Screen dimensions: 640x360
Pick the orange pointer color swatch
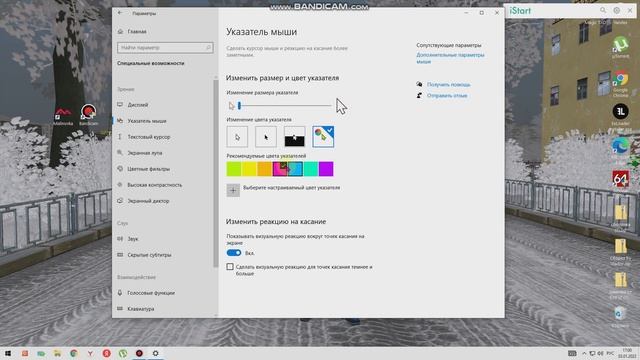coord(264,169)
